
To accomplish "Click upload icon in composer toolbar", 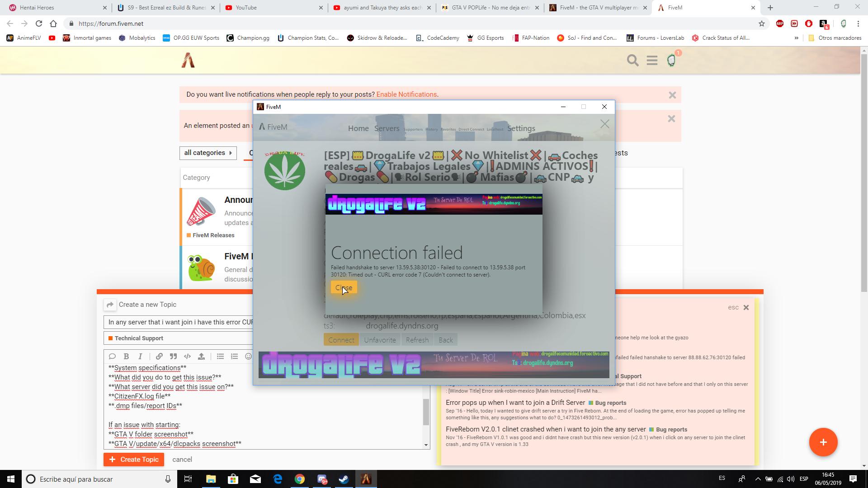I will click(201, 357).
